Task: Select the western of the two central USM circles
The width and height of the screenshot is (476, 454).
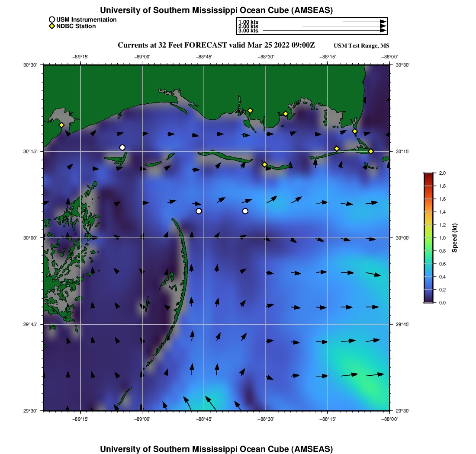Action: 199,211
